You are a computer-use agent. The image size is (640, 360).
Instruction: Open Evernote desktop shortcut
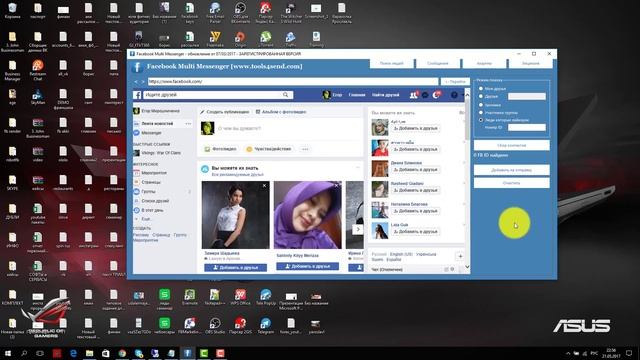coord(190,297)
